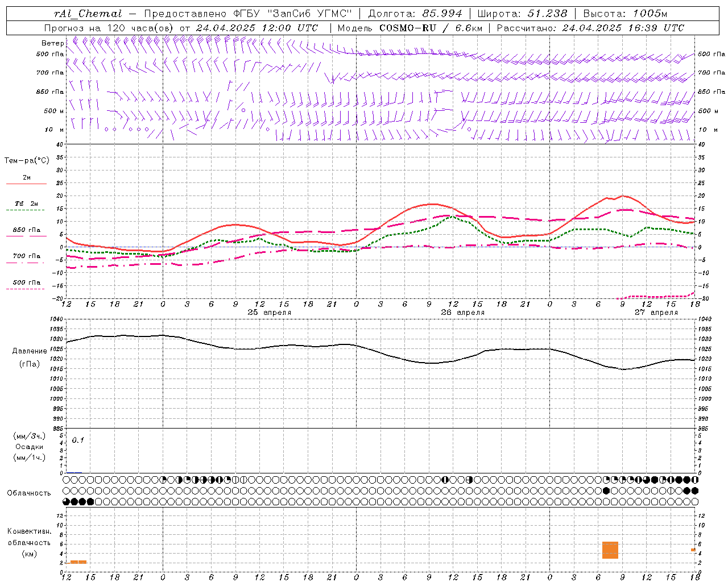Click the solid line sample under the 2м legend
This screenshot has width=728, height=582.
click(x=26, y=184)
